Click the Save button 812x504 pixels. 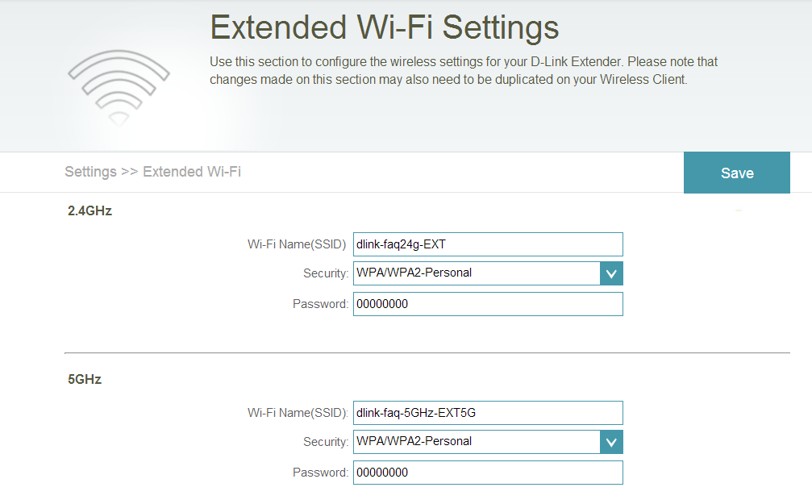click(736, 173)
